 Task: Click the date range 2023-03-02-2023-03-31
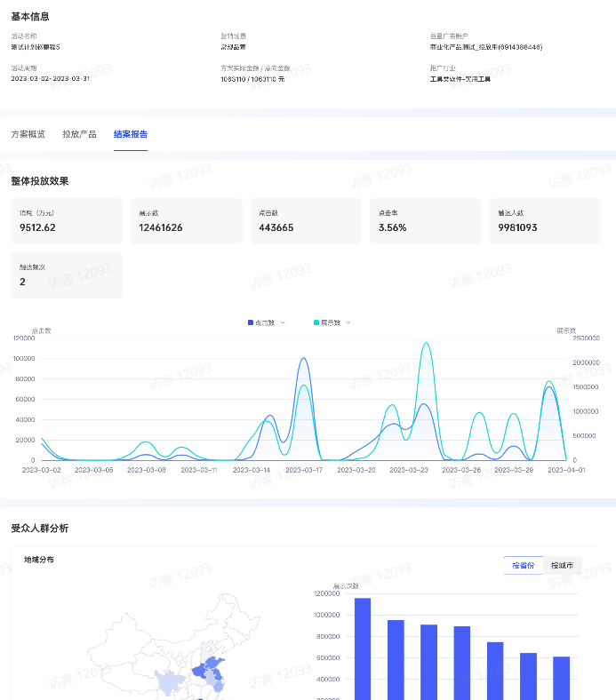[50, 78]
